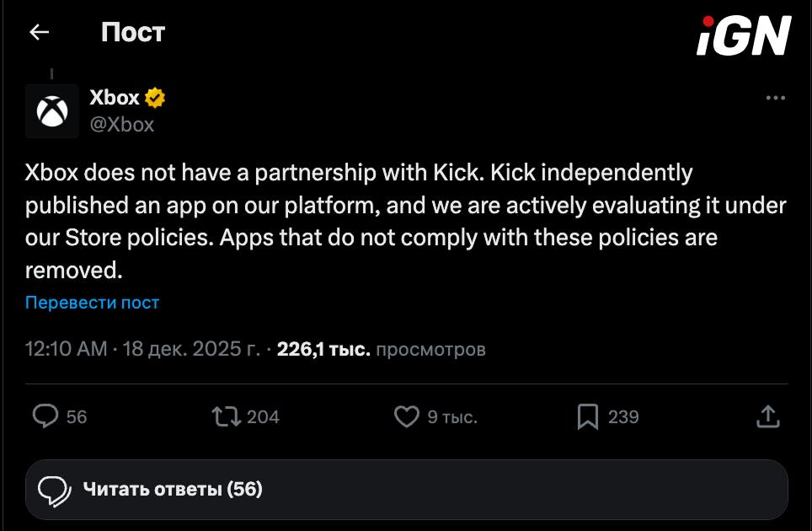Like the post with heart icon
The height and width of the screenshot is (531, 812).
point(407,416)
